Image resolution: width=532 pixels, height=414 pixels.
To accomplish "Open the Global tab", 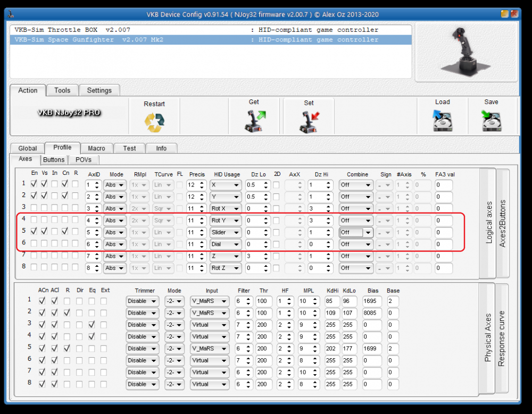I will (x=28, y=148).
